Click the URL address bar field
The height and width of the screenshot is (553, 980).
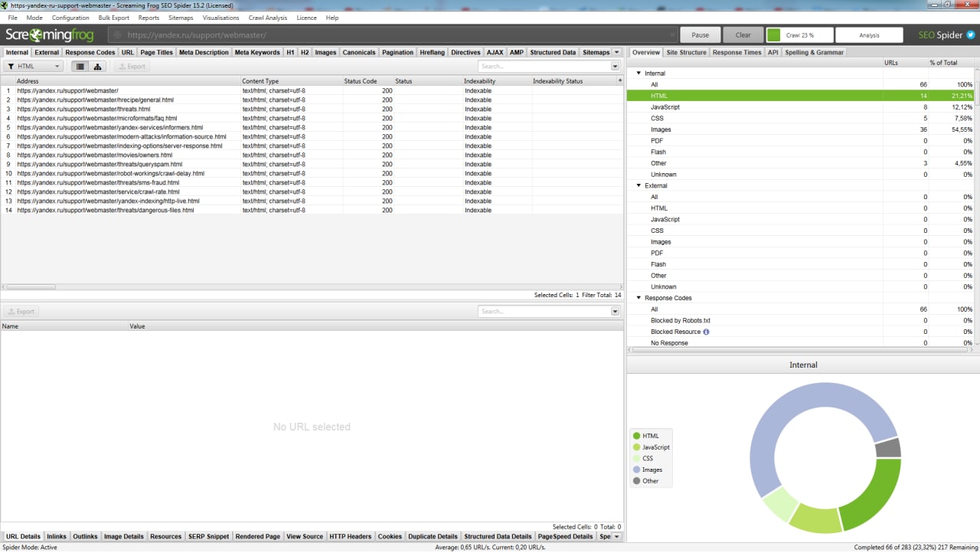pos(393,35)
